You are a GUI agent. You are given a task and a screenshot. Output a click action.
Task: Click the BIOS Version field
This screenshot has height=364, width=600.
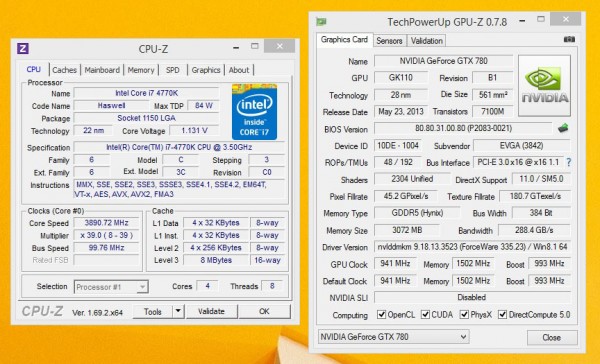tap(463, 128)
